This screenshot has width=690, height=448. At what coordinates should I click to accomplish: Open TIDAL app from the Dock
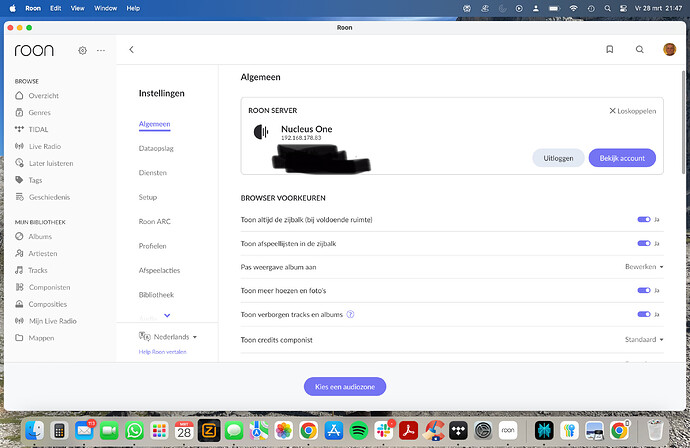point(458,430)
